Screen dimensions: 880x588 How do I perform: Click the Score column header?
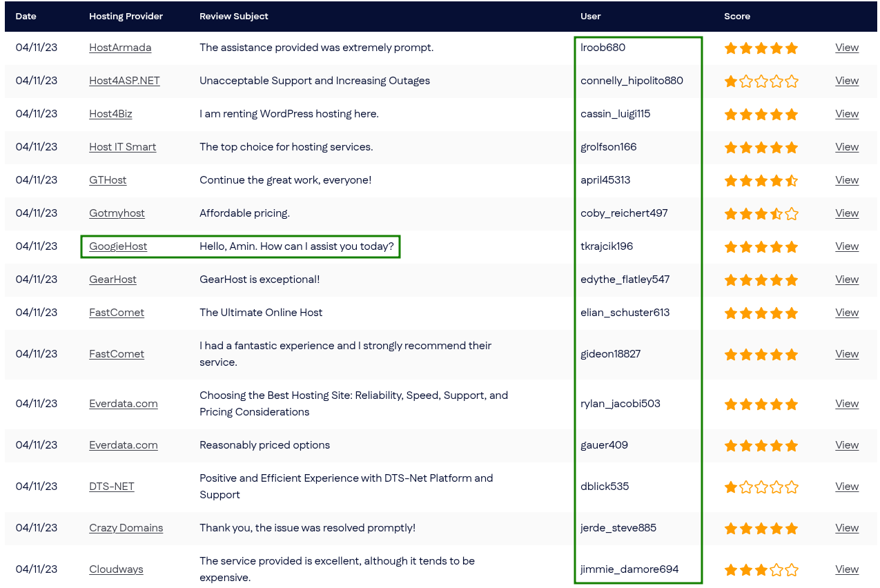coord(737,16)
